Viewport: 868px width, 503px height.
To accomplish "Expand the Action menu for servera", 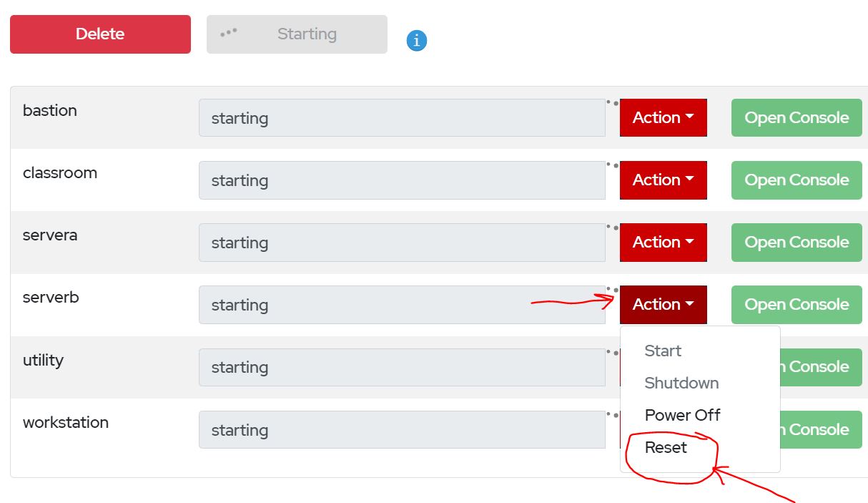I will click(x=662, y=242).
